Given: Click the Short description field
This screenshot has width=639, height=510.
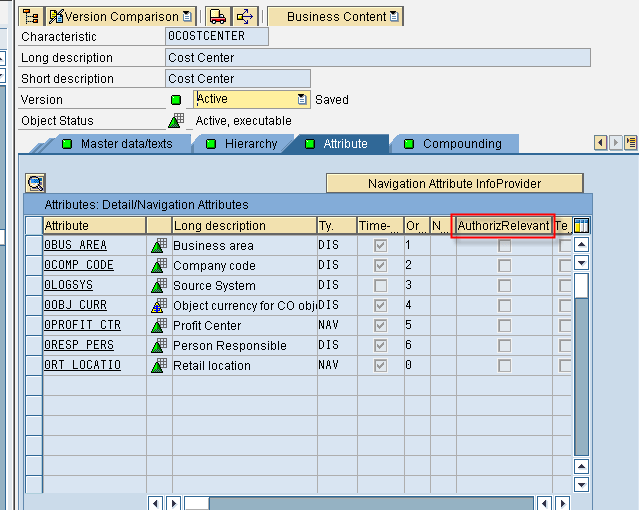Looking at the screenshot, I should pyautogui.click(x=238, y=78).
